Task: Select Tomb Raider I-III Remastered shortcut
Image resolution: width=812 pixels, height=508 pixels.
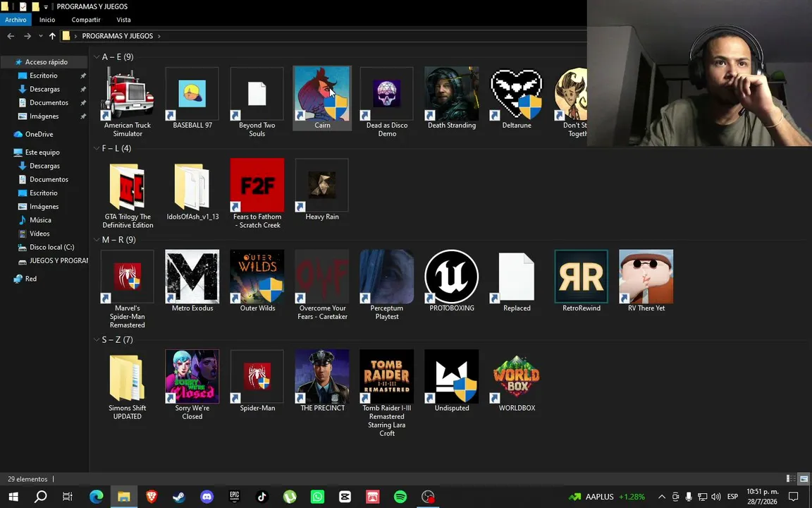Action: (x=387, y=394)
